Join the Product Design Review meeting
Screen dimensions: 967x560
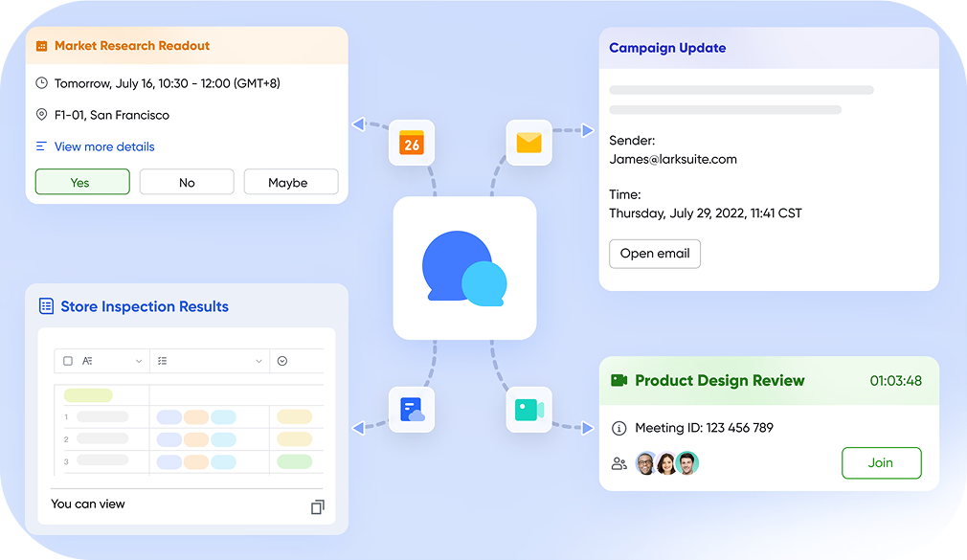pyautogui.click(x=881, y=462)
